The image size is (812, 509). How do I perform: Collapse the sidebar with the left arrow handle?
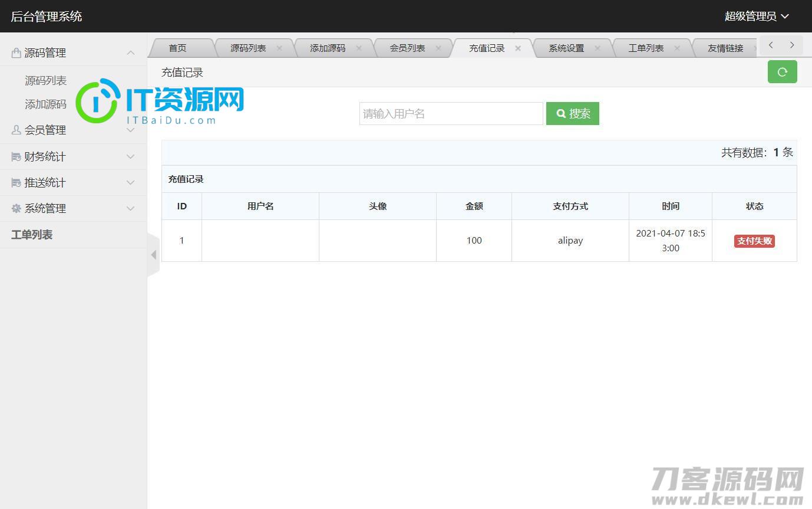[x=153, y=255]
